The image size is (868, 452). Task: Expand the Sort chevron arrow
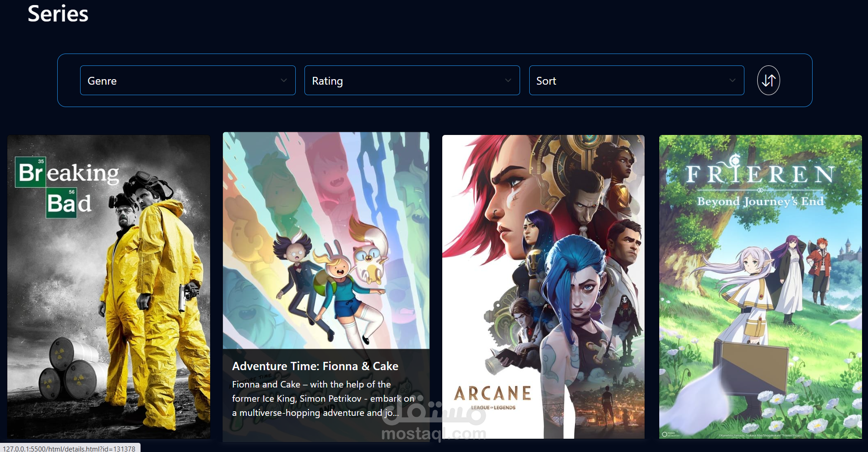732,81
